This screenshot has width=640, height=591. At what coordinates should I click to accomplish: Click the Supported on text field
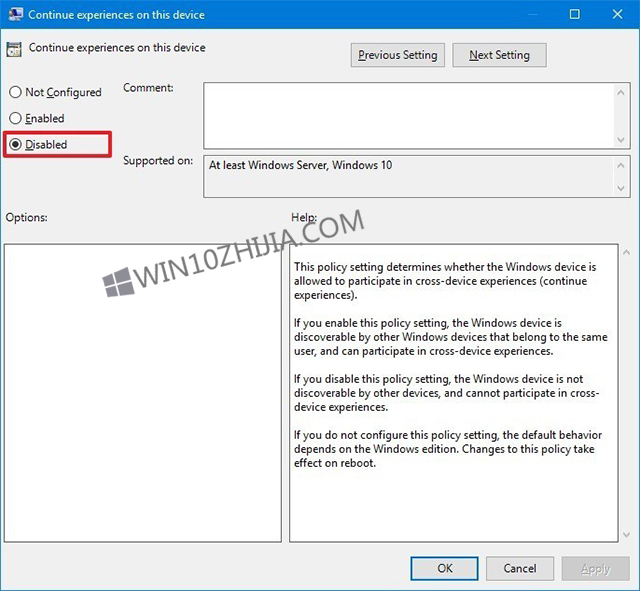[x=409, y=176]
